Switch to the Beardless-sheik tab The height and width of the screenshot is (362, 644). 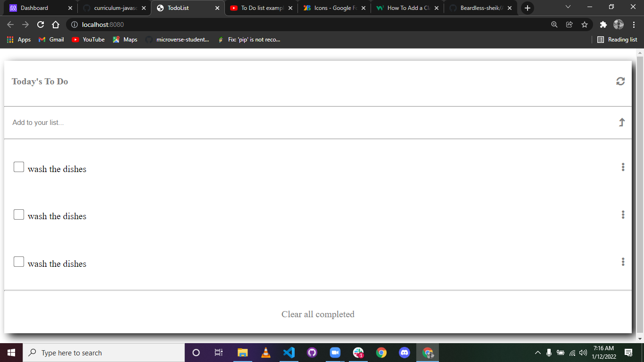(x=481, y=8)
